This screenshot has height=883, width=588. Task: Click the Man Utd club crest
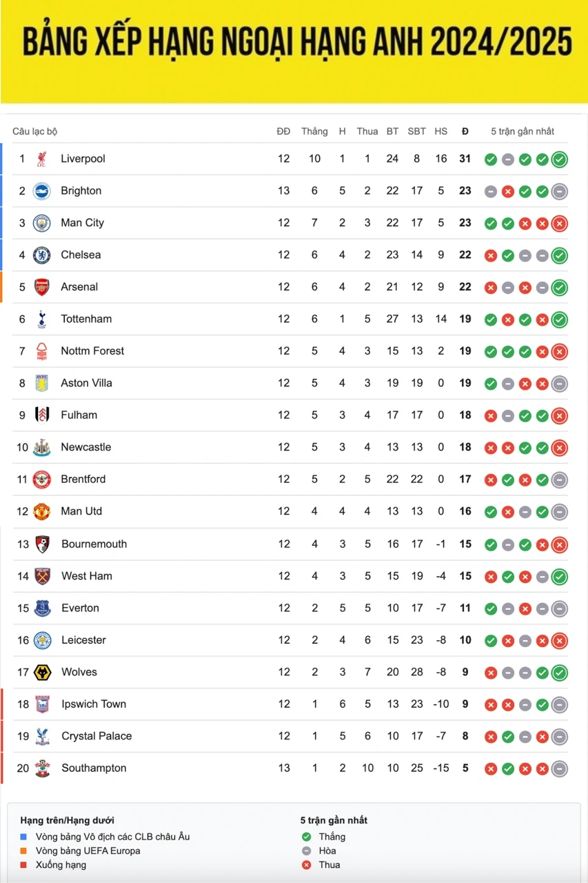[42, 511]
